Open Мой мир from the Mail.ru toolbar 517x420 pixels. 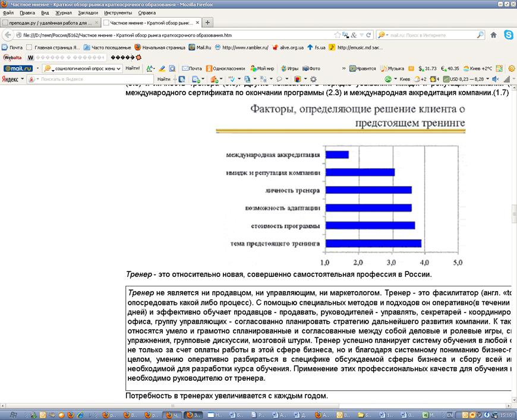tap(262, 68)
